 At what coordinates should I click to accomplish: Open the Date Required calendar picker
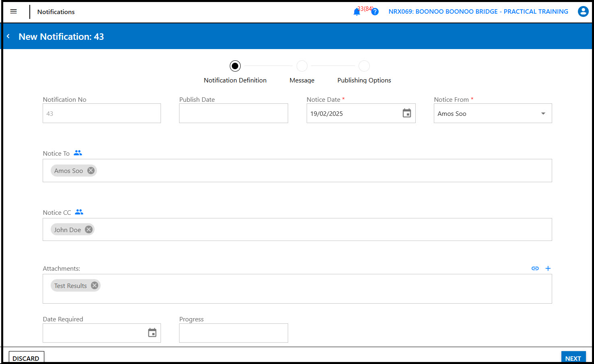coord(152,333)
